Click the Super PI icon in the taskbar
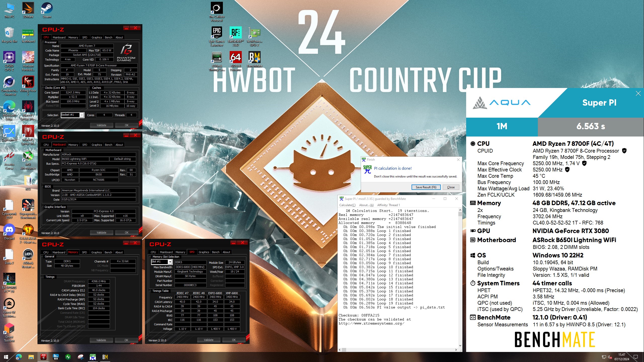The width and height of the screenshot is (644, 362). click(93, 357)
